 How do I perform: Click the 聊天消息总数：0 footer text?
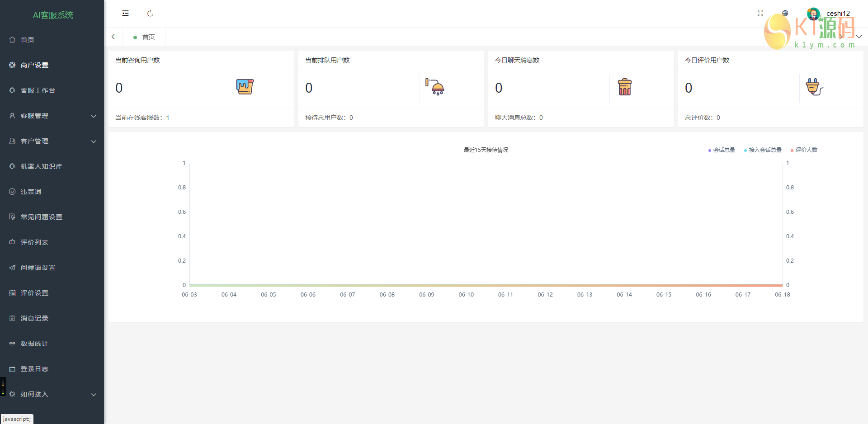point(519,118)
